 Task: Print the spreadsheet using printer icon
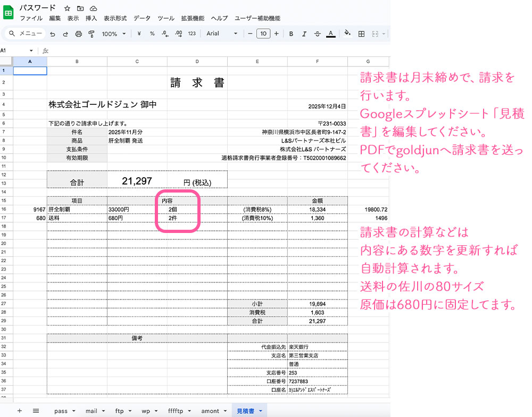coord(78,34)
